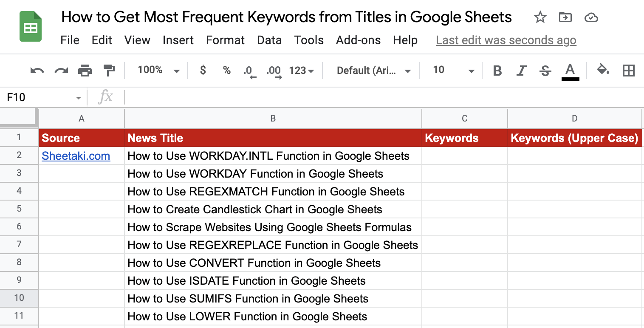Toggle Italic formatting
The height and width of the screenshot is (328, 644).
[x=521, y=71]
